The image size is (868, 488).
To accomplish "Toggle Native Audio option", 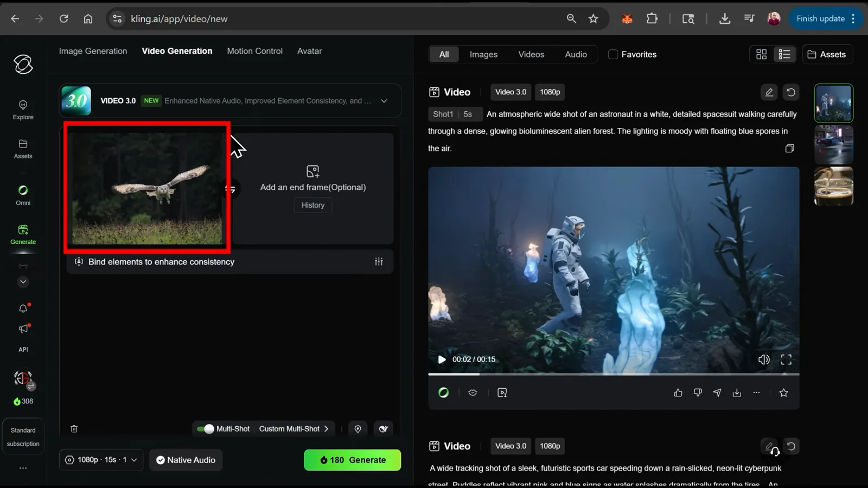I will [x=186, y=460].
